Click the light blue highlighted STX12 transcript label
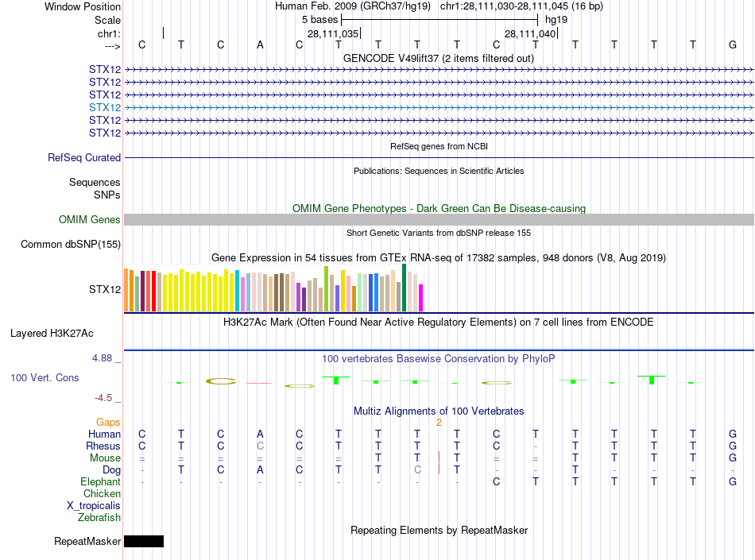 [104, 107]
